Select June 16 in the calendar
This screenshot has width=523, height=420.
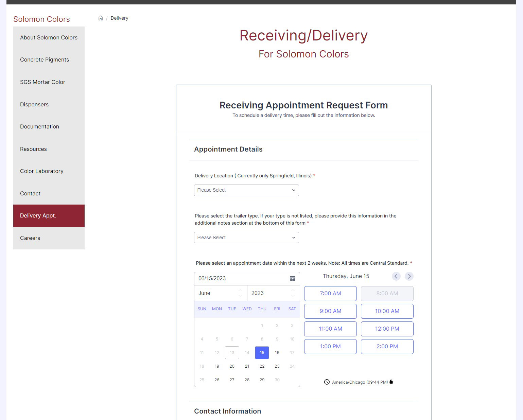(277, 353)
